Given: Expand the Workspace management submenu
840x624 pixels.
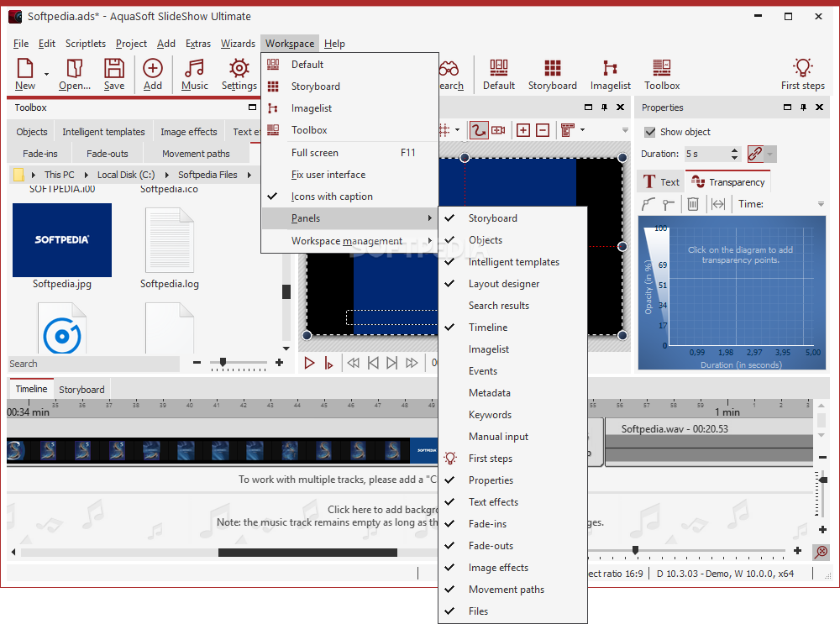Looking at the screenshot, I should (349, 241).
